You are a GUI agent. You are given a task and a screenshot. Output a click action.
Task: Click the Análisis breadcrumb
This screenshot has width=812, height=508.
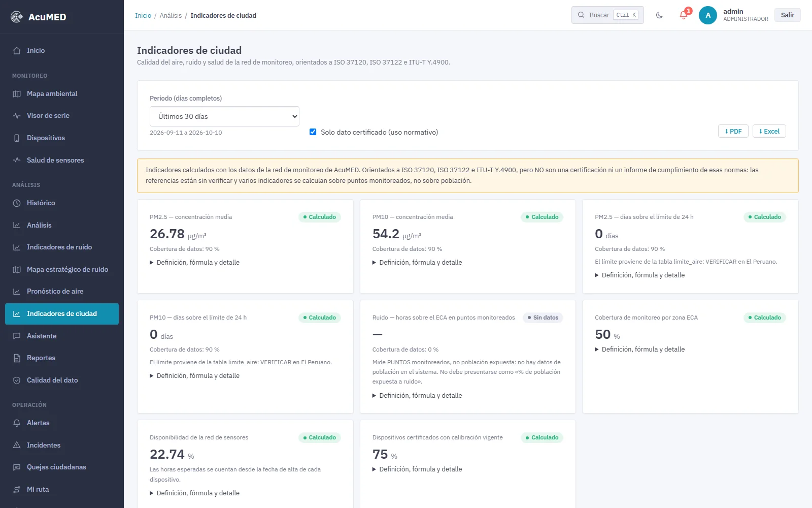coord(171,16)
